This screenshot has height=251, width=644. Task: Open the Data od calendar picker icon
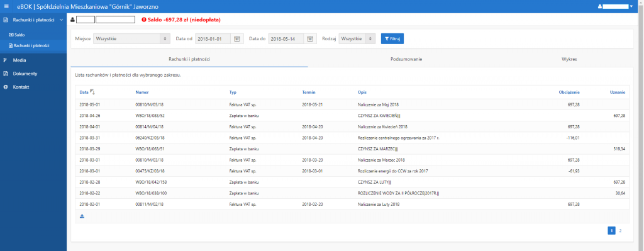(236, 38)
